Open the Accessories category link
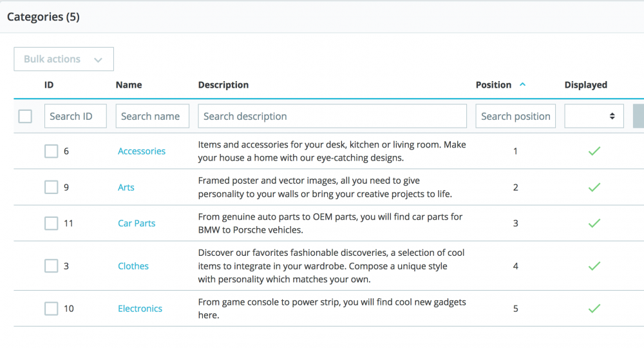 tap(142, 151)
